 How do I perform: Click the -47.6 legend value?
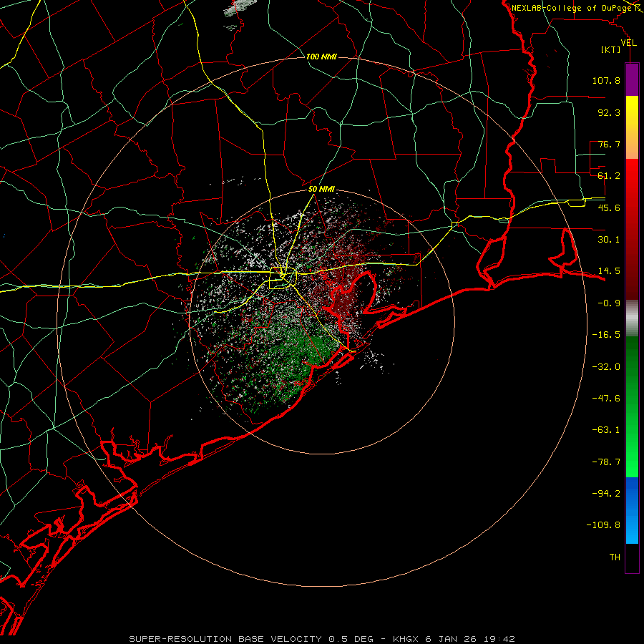click(x=606, y=399)
